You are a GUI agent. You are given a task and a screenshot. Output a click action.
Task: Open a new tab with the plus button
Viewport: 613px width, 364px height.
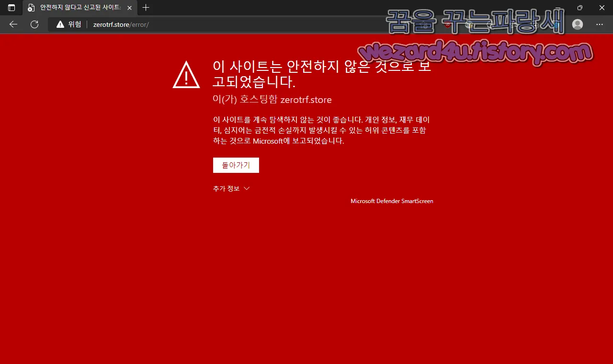[x=146, y=8]
